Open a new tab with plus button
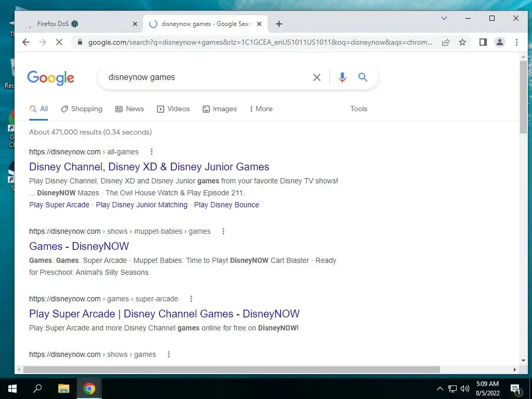Viewport: 532px width, 399px height. point(279,24)
